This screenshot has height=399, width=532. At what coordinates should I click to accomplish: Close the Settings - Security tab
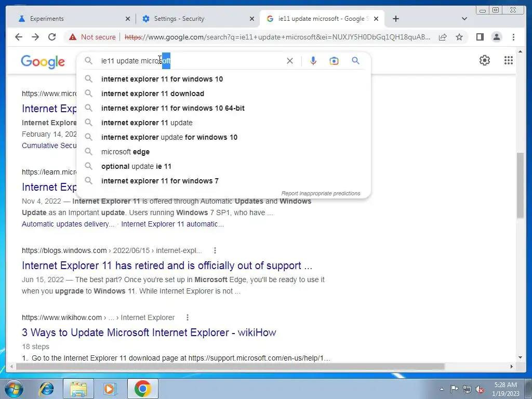(252, 19)
